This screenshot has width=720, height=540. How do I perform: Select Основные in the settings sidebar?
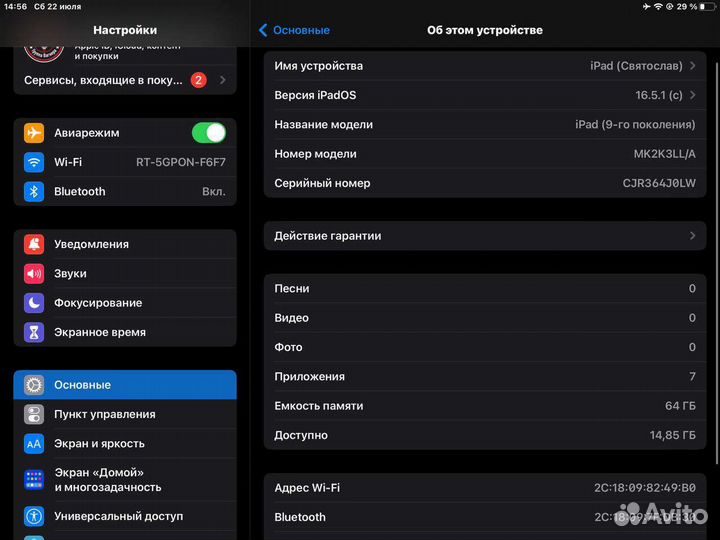tap(125, 385)
